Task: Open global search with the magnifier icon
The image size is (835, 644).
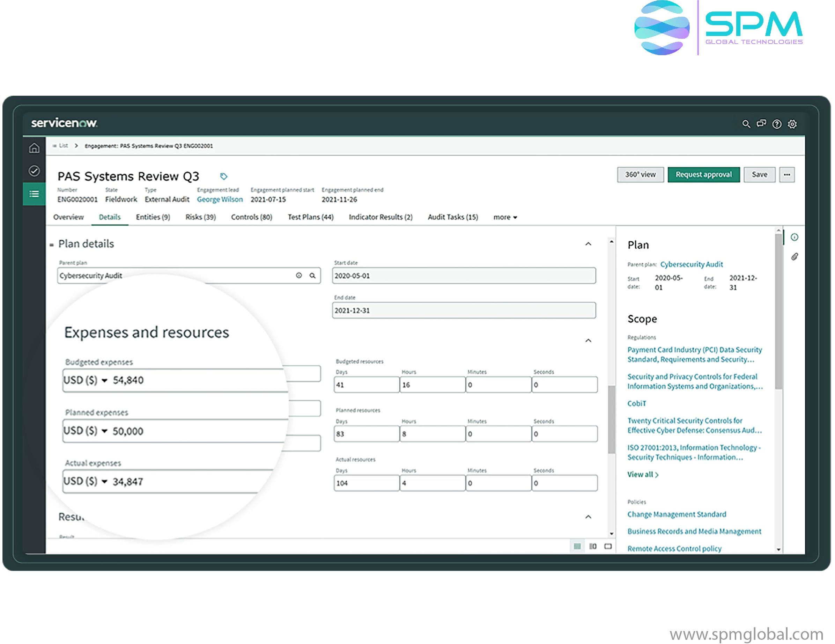Action: click(747, 124)
